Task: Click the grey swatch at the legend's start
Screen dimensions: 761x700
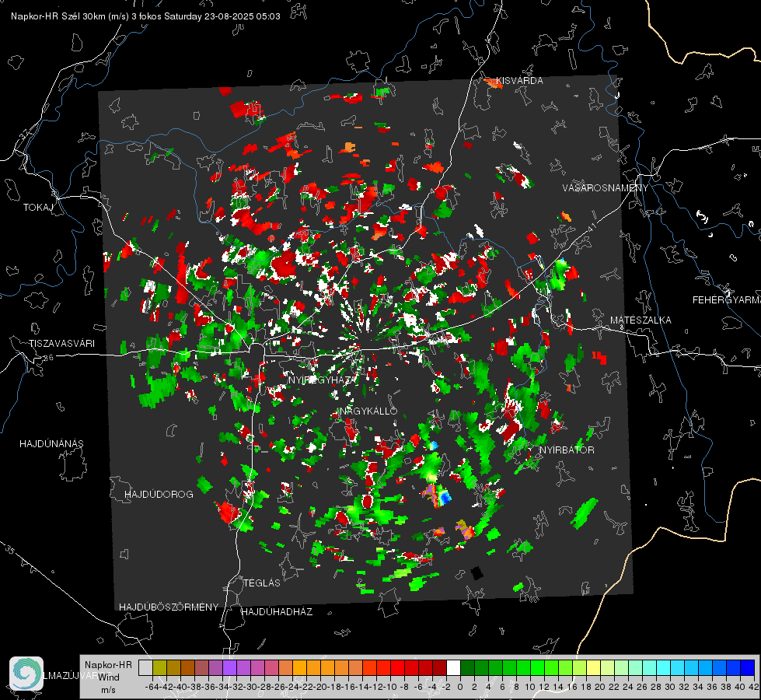Action: tap(145, 667)
